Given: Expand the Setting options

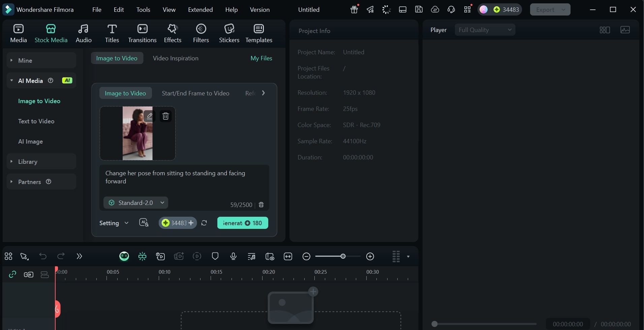Looking at the screenshot, I should pyautogui.click(x=114, y=223).
